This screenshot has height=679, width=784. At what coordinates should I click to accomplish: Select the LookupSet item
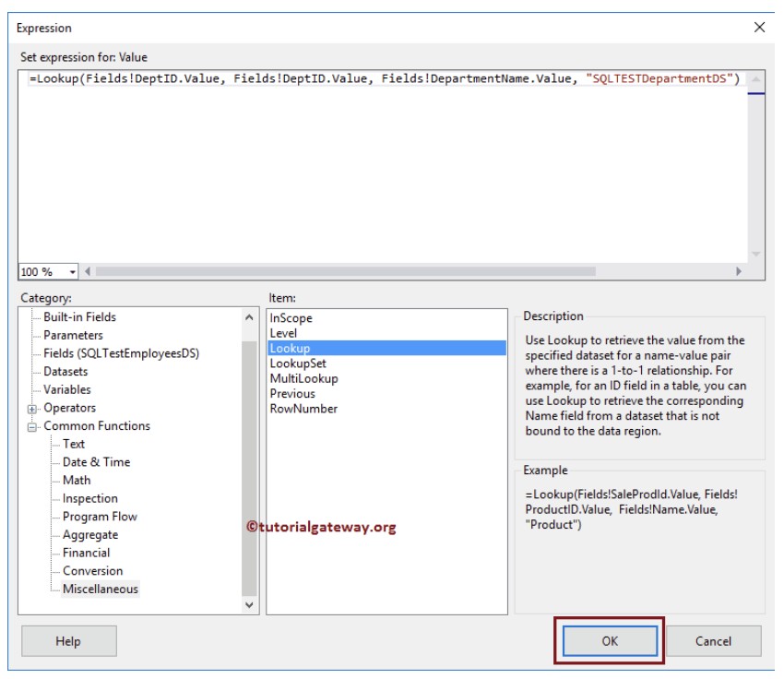298,363
